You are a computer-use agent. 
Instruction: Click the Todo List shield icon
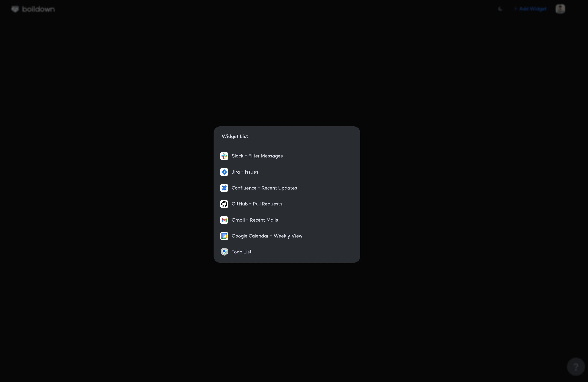224,252
